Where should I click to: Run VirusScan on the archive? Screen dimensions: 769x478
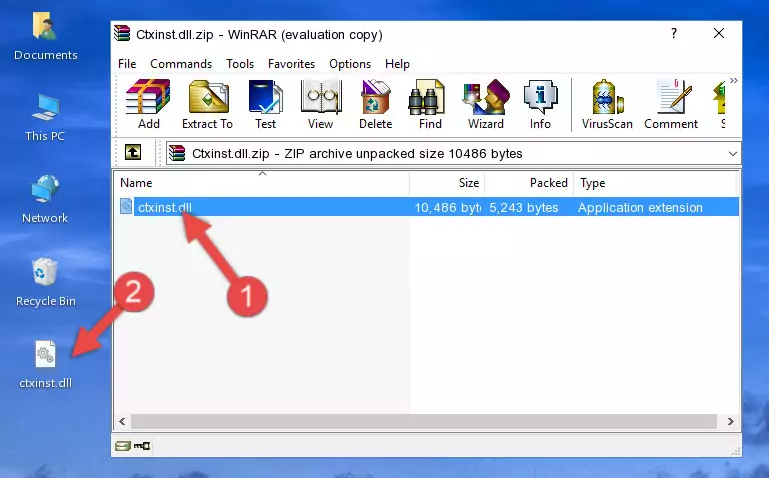pyautogui.click(x=607, y=104)
